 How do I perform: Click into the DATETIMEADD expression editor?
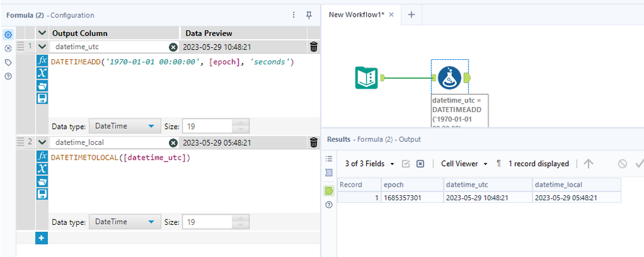click(x=184, y=86)
